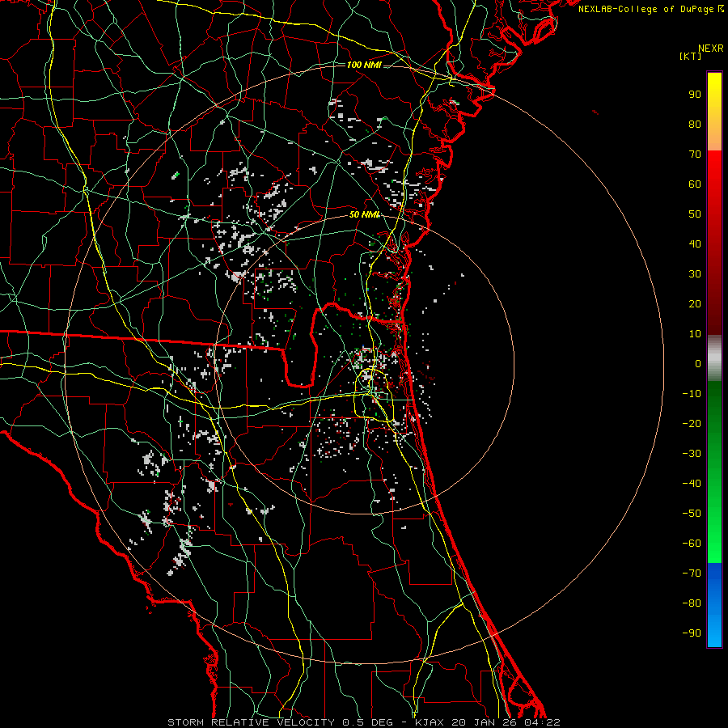The width and height of the screenshot is (728, 728).
Task: Click the -40 value on the velocity scale
Action: 692,484
